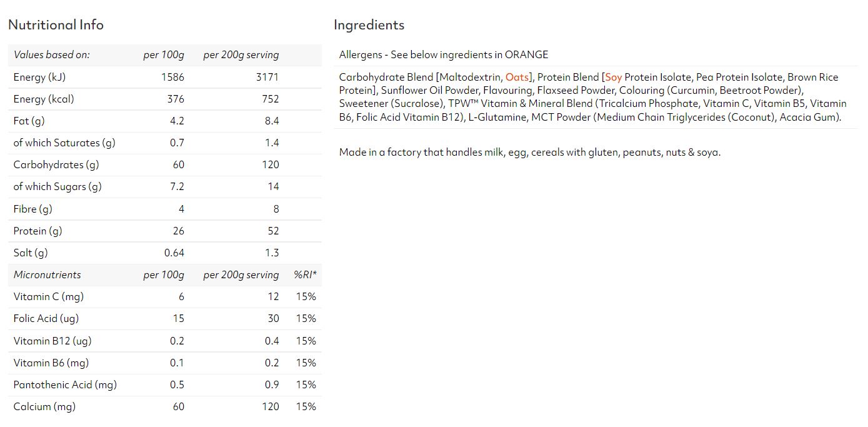Screen dimensions: 868x427
Task: Click the Pantothenic Acid (mg) row label
Action: pos(65,384)
